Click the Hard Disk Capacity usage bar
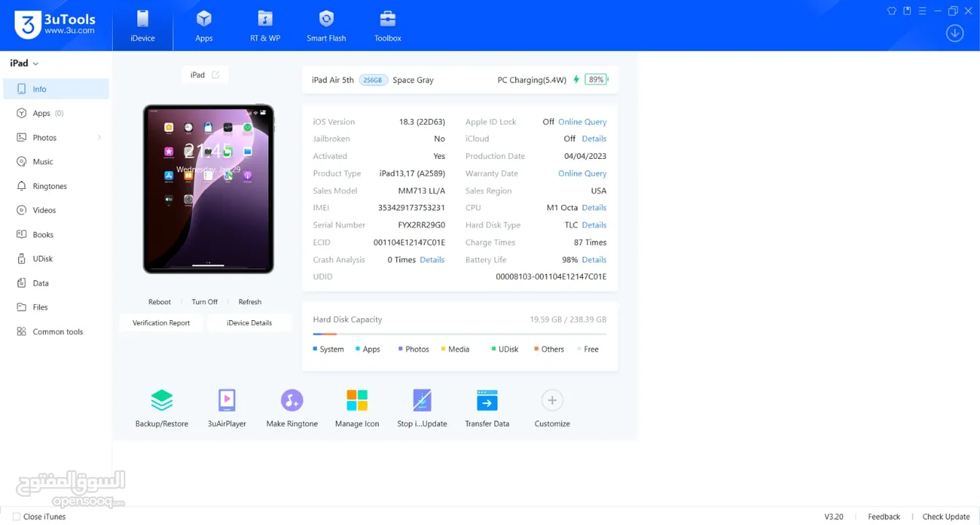Image resolution: width=980 pixels, height=525 pixels. (x=460, y=334)
